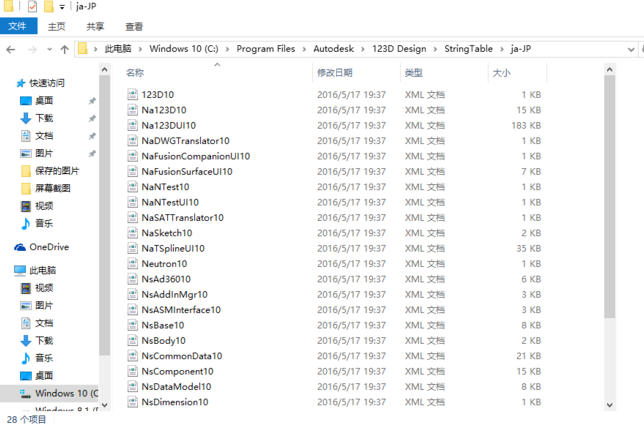Select the 123D10 XML file icon
The image size is (644, 426).
132,94
